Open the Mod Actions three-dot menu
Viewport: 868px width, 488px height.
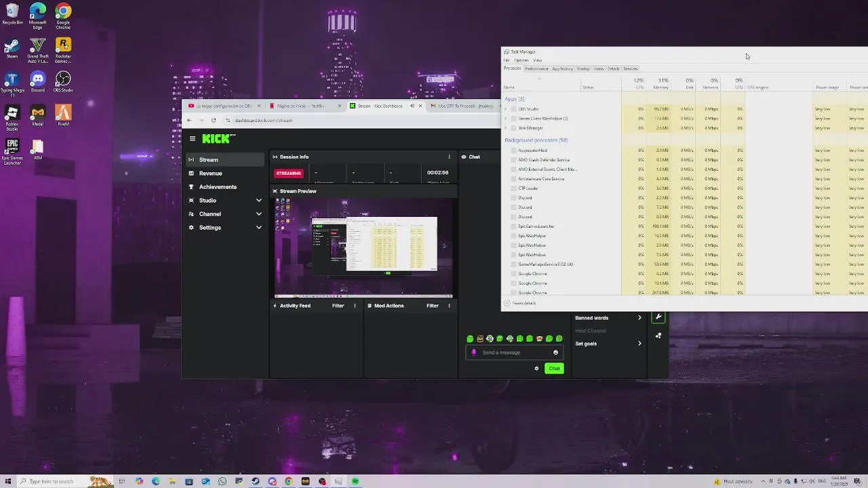[x=449, y=306]
